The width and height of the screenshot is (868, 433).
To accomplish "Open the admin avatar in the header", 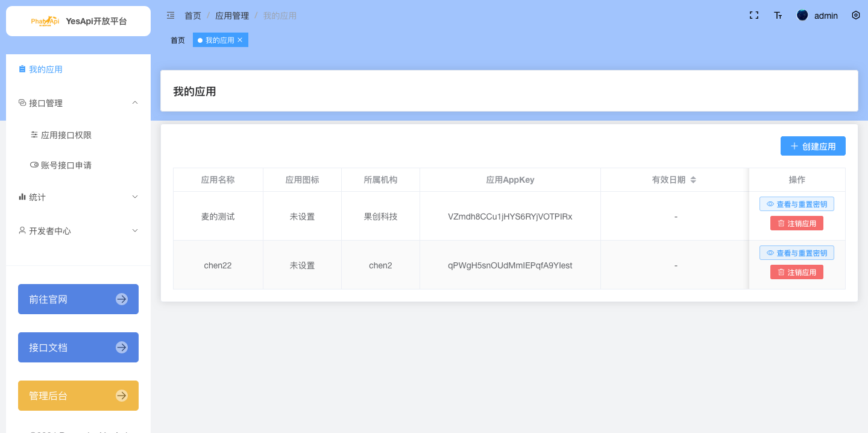I will coord(802,15).
